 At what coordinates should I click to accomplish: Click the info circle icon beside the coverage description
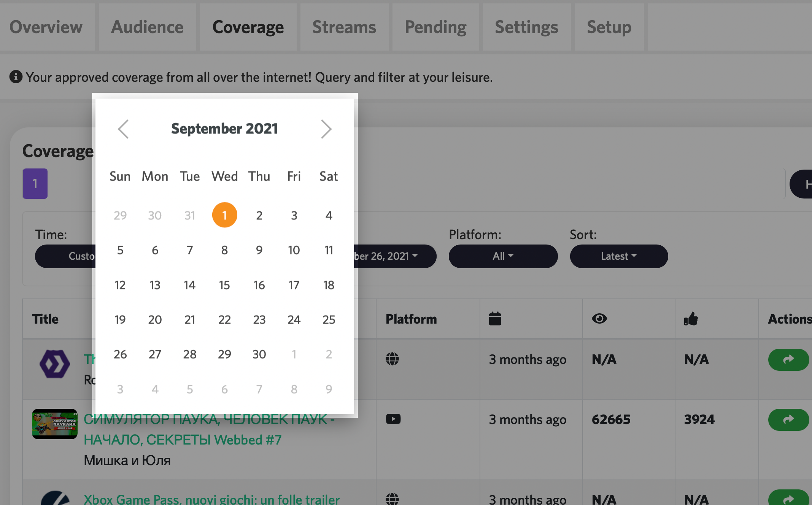pos(16,77)
